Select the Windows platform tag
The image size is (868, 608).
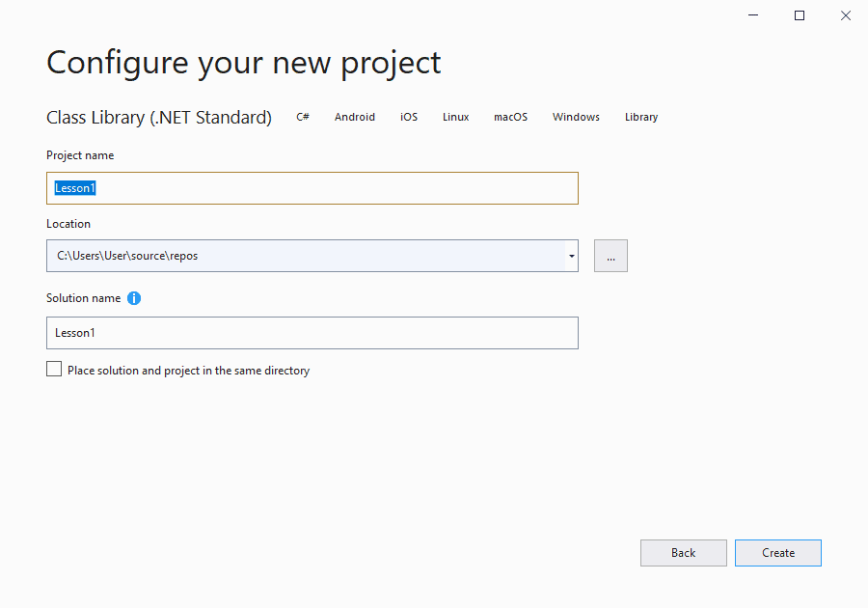click(x=576, y=117)
